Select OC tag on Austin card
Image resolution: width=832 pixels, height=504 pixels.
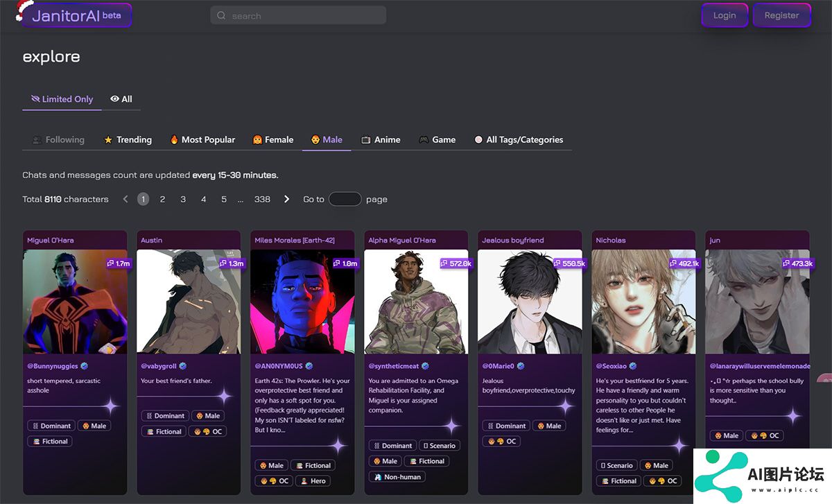pyautogui.click(x=207, y=431)
